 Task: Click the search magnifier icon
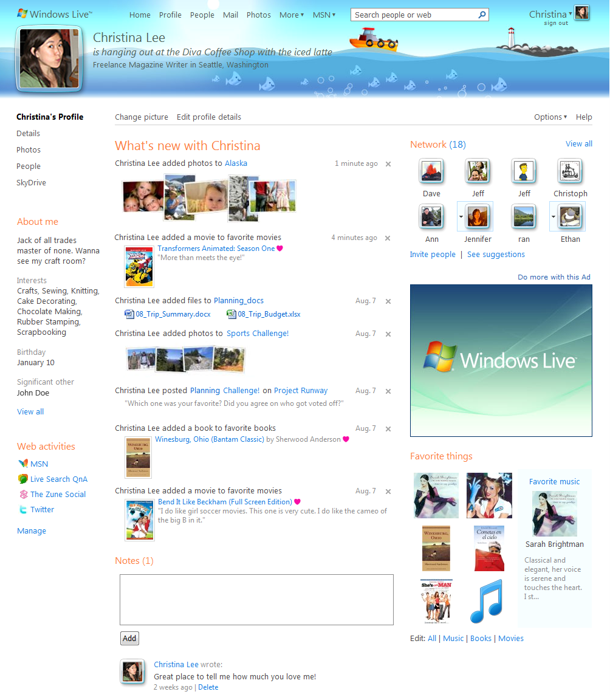point(482,15)
